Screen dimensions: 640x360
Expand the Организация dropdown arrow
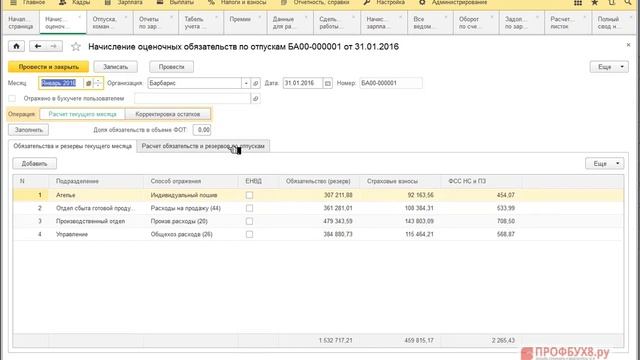coord(246,83)
